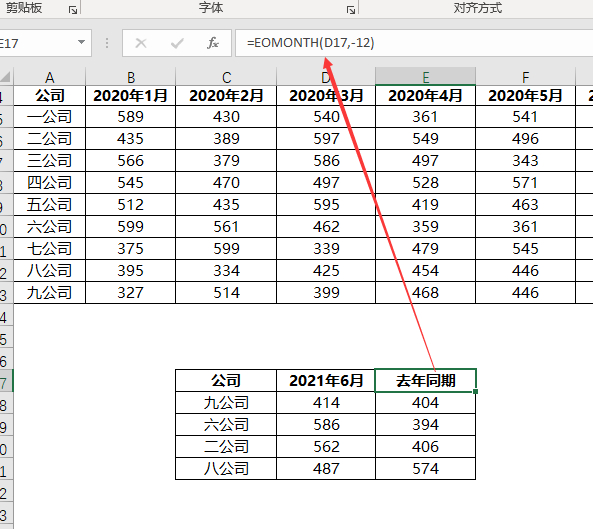The height and width of the screenshot is (529, 593).
Task: Select the 去年同期 header cell
Action: click(x=425, y=380)
